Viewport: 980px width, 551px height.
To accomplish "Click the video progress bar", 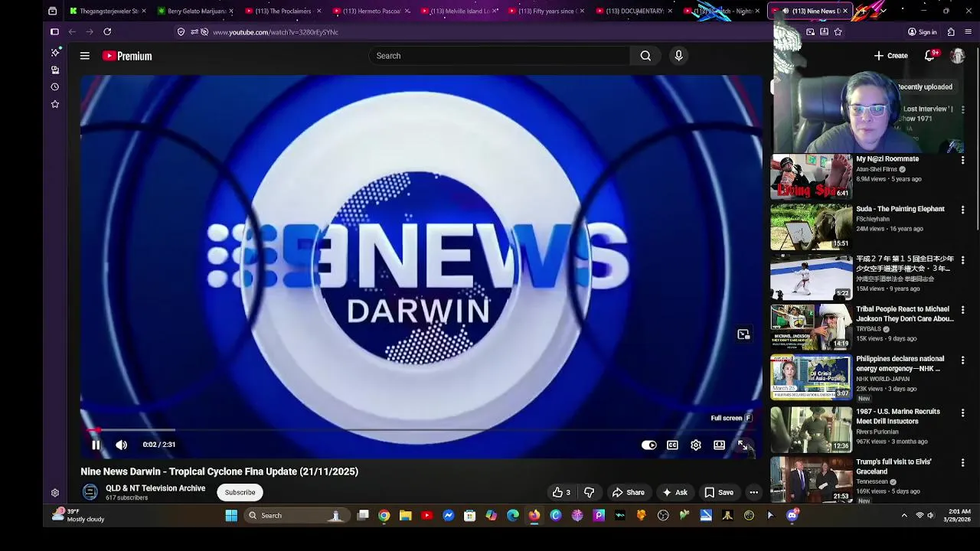I will (x=421, y=430).
